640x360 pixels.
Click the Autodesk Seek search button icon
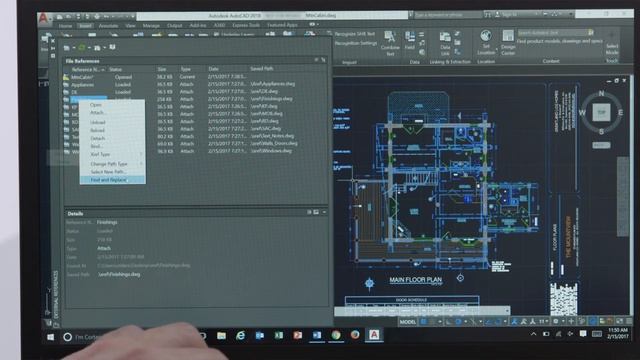[x=591, y=32]
